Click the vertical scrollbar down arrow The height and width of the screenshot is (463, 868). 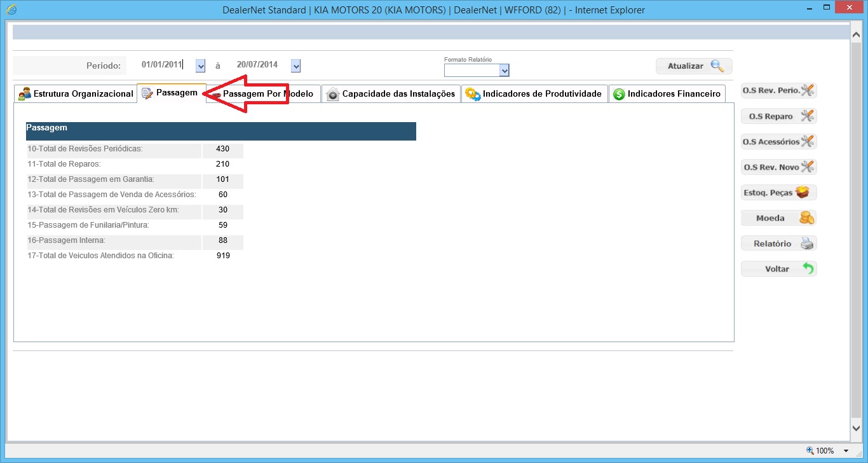click(x=856, y=429)
